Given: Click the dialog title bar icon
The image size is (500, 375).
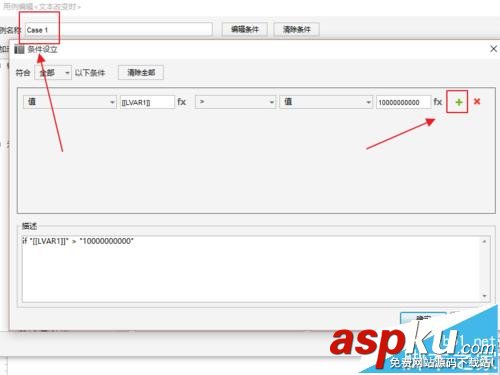Looking at the screenshot, I should pyautogui.click(x=19, y=50).
